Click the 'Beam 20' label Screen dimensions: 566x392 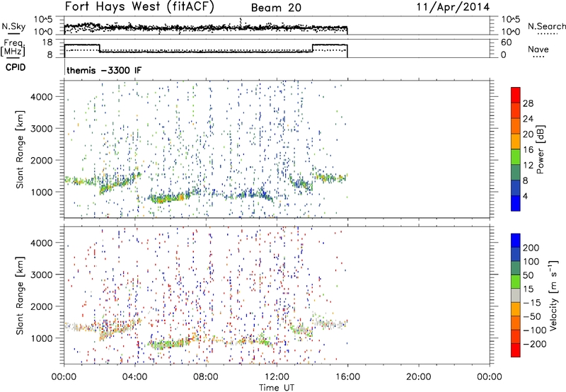(276, 8)
